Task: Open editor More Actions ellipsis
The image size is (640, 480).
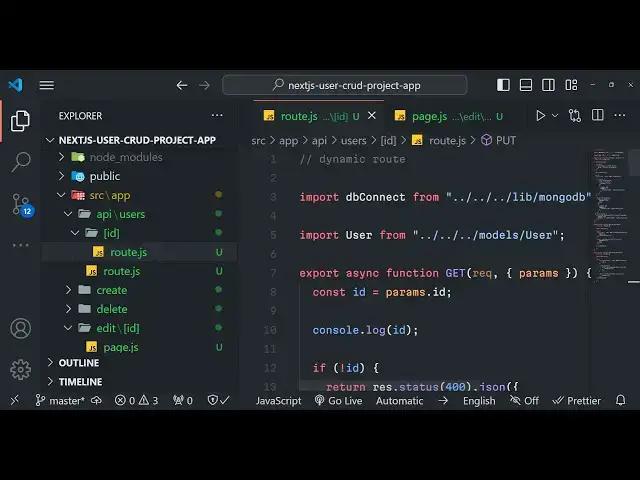Action: tap(620, 116)
